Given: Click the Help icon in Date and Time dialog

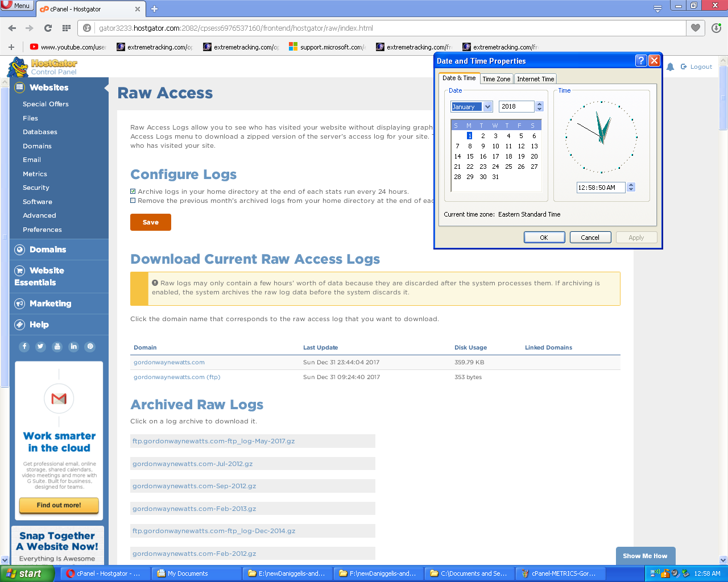Looking at the screenshot, I should [x=641, y=61].
